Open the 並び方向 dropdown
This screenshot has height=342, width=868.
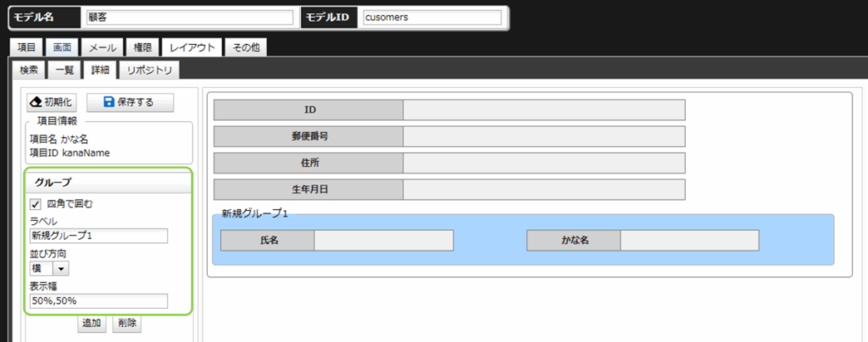(63, 268)
